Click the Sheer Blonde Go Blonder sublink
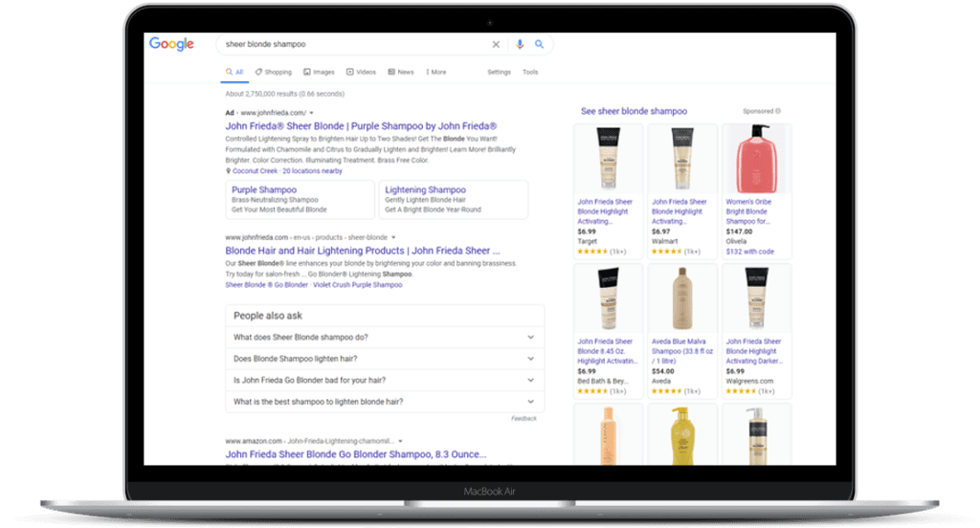Image resolution: width=980 pixels, height=528 pixels. coord(266,285)
